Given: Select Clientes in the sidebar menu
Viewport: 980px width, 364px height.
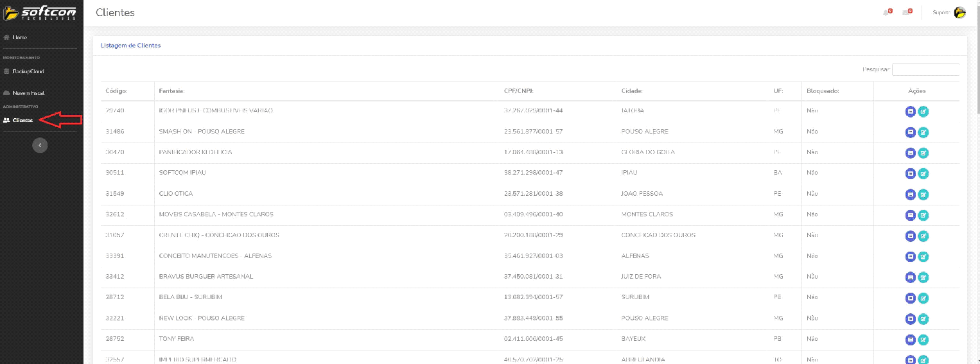Looking at the screenshot, I should [22, 120].
